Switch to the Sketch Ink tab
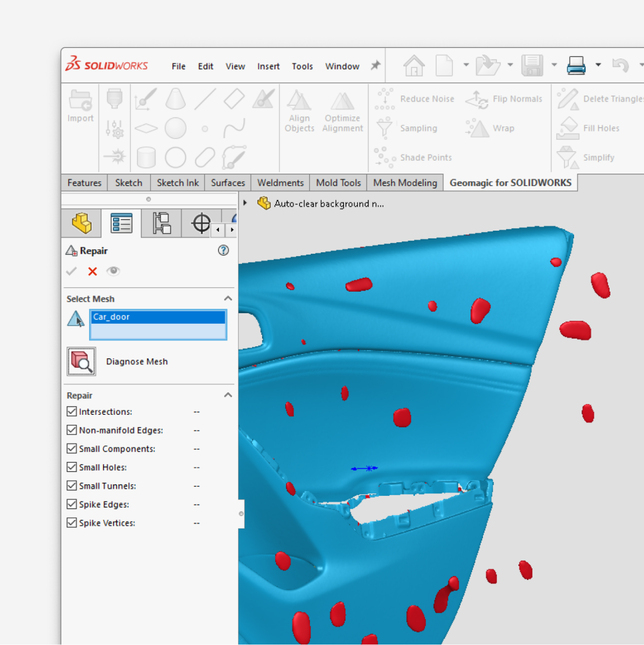Viewport: 644px width, 645px height. click(x=178, y=183)
